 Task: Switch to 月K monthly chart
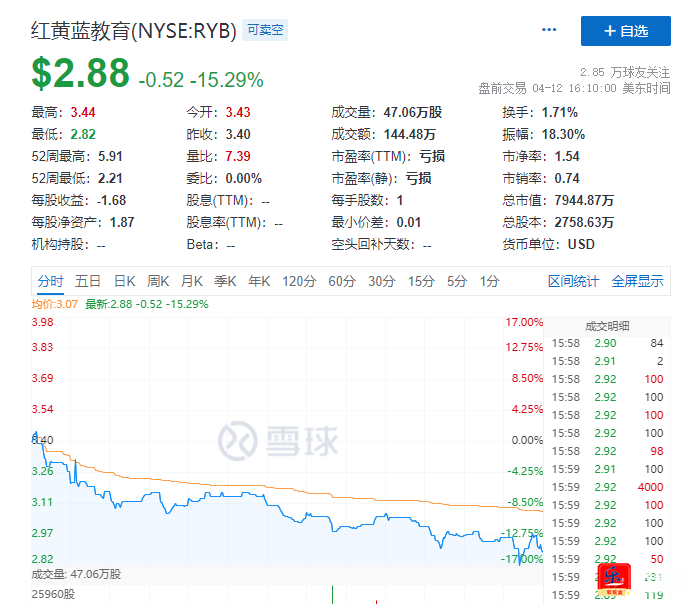[192, 282]
